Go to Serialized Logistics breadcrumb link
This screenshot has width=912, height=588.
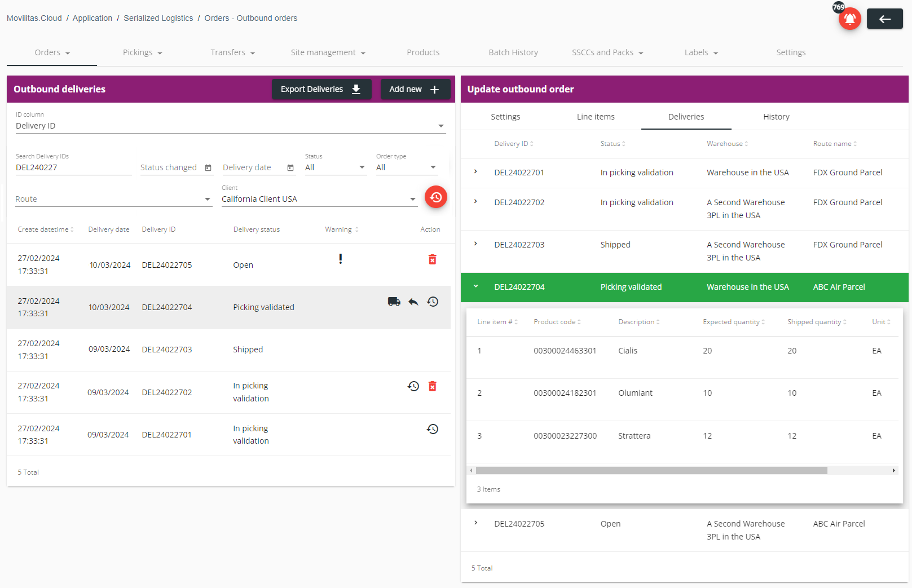coord(158,18)
